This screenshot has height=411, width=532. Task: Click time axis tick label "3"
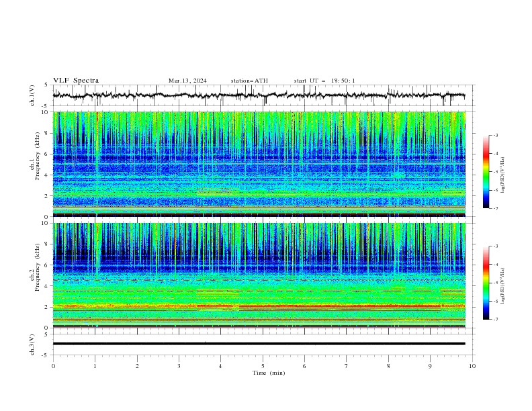(179, 366)
